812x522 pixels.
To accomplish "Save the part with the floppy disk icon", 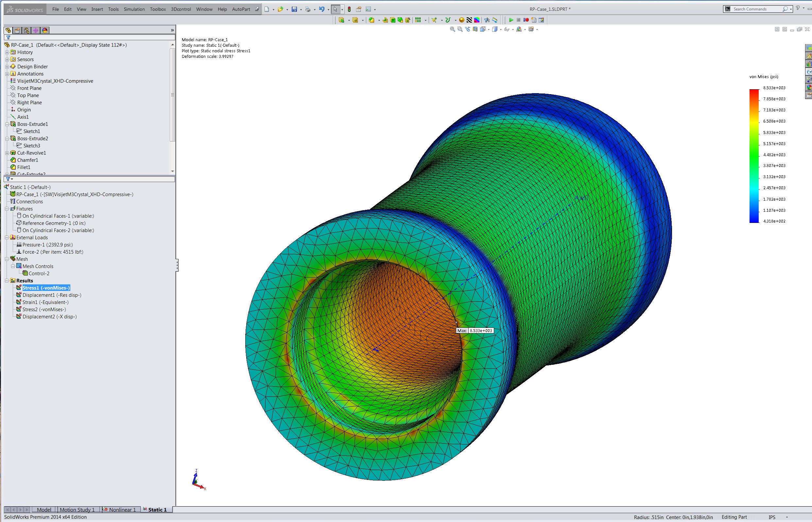I will (294, 9).
